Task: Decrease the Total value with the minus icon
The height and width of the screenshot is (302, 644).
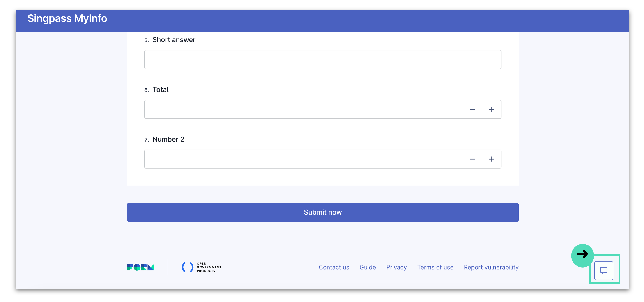Action: [472, 109]
